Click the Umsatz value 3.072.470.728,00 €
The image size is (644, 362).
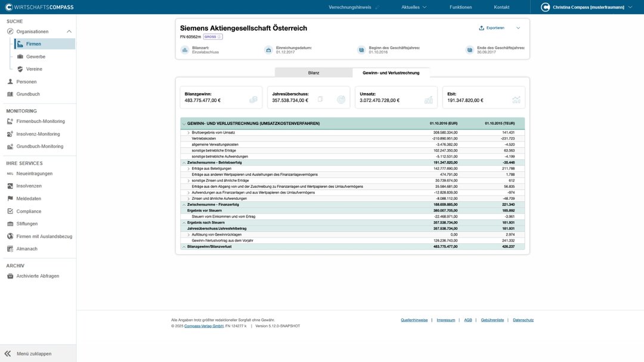coord(379,100)
